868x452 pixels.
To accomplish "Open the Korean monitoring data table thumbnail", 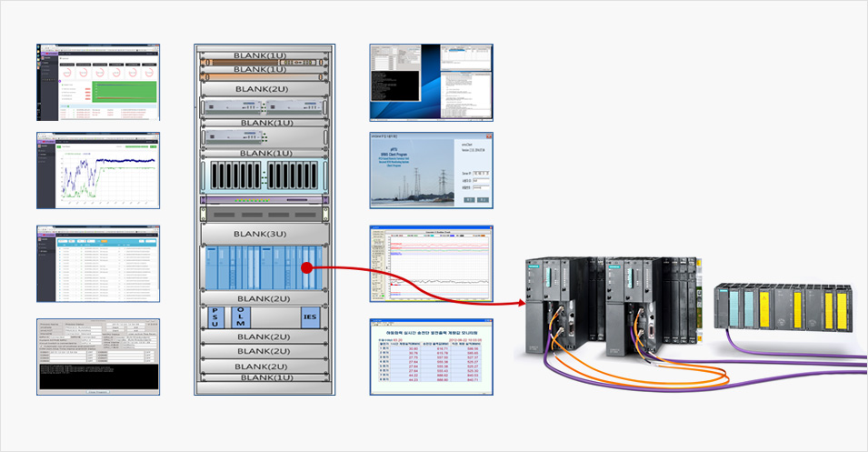I will tap(431, 357).
